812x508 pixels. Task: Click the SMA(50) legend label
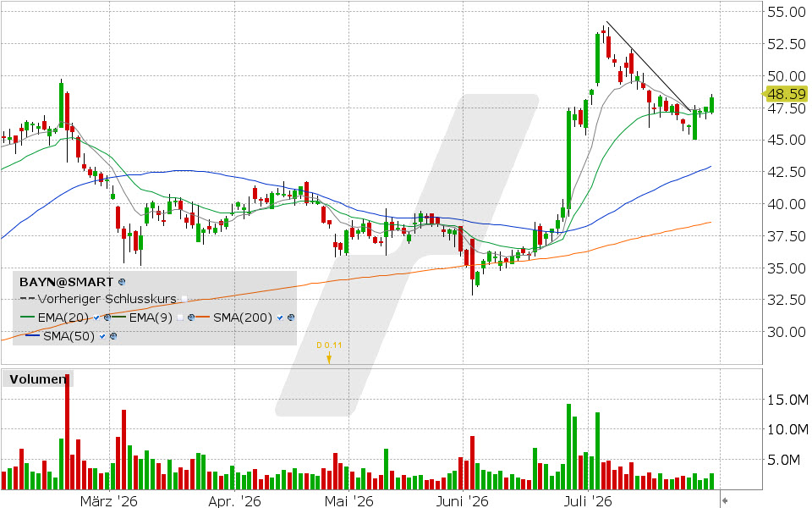tap(69, 336)
